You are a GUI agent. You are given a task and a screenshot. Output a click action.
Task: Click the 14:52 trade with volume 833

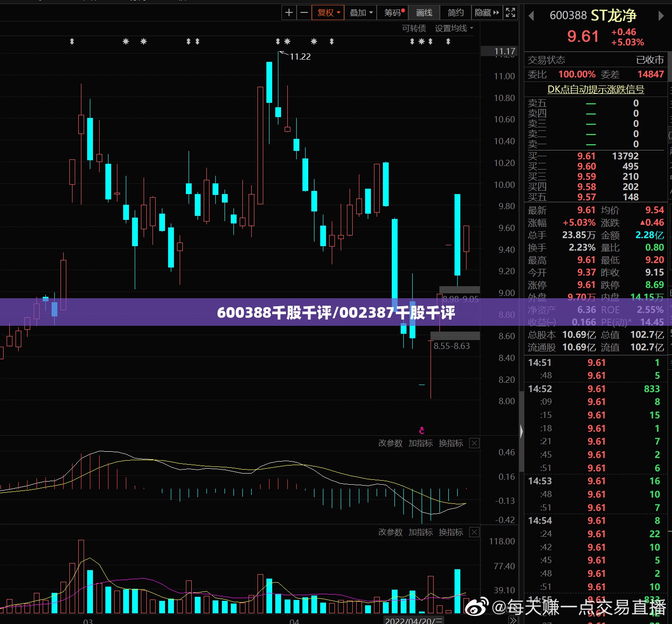click(594, 389)
